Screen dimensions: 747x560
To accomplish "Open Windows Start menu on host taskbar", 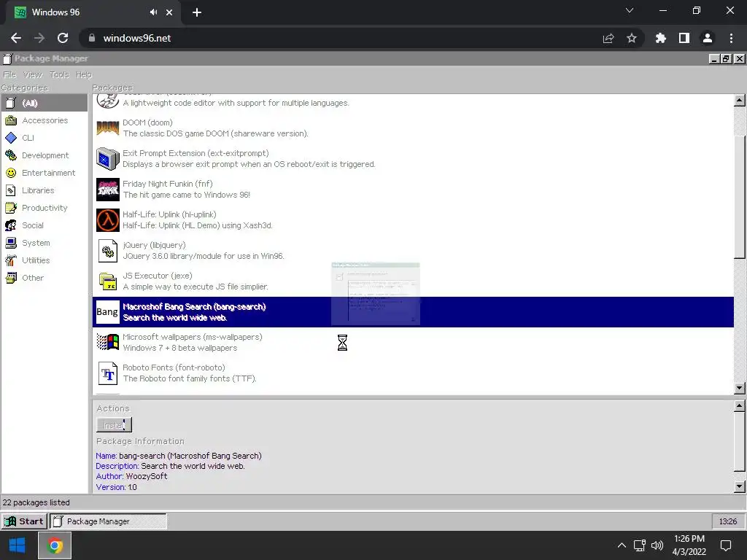I will point(18,545).
